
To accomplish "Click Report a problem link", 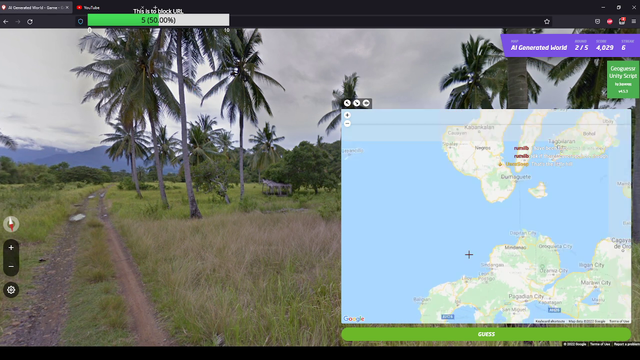I will click(x=627, y=344).
